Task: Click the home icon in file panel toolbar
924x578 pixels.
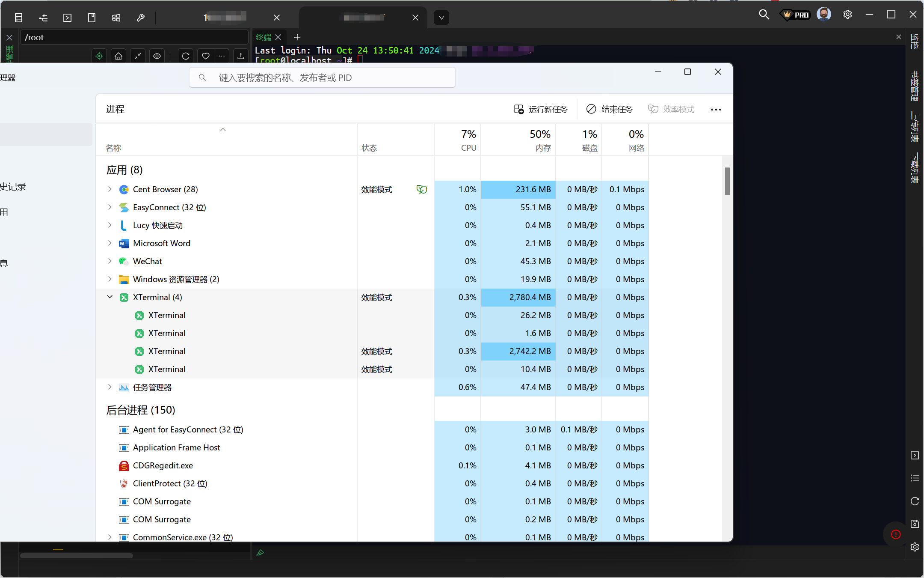Action: pos(118,56)
